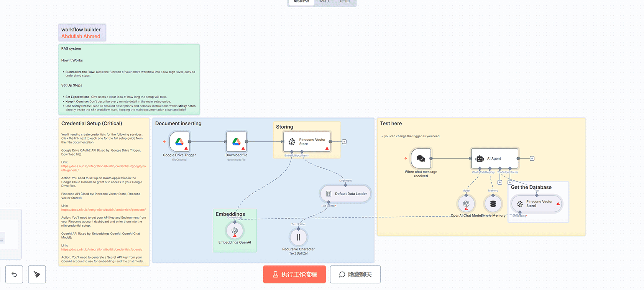
Task: Select the Recursive Character Text Splitter node
Action: pos(298,237)
